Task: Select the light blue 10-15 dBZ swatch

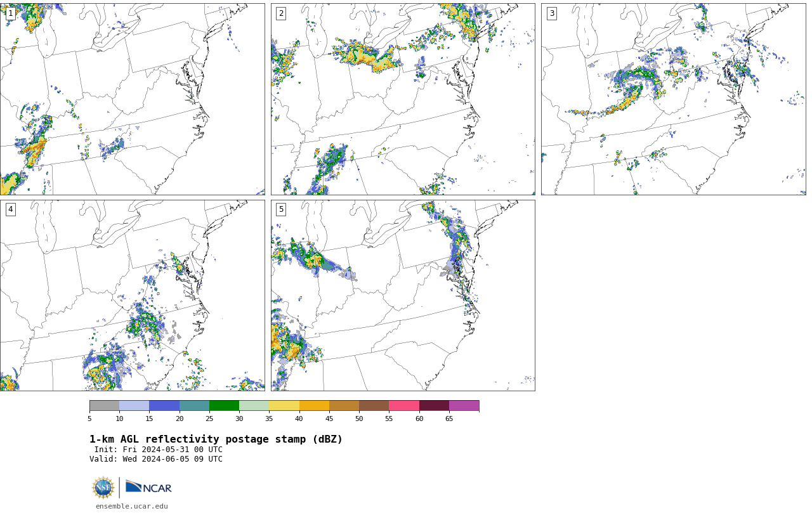Action: pos(134,406)
